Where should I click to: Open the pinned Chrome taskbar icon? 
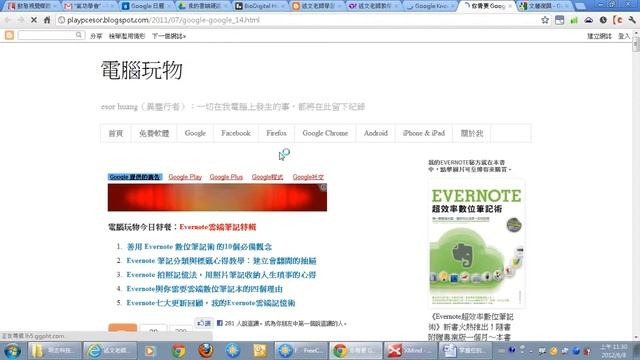click(x=178, y=351)
